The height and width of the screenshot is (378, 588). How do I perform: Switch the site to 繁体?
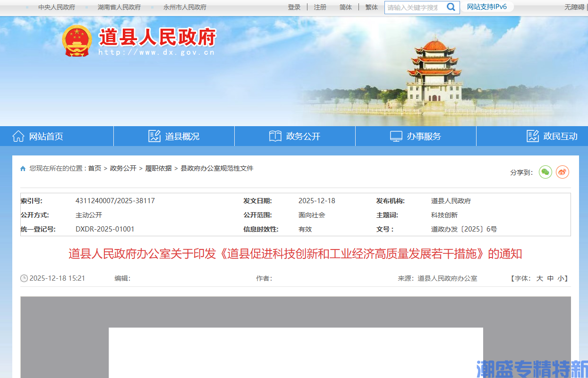coord(371,7)
